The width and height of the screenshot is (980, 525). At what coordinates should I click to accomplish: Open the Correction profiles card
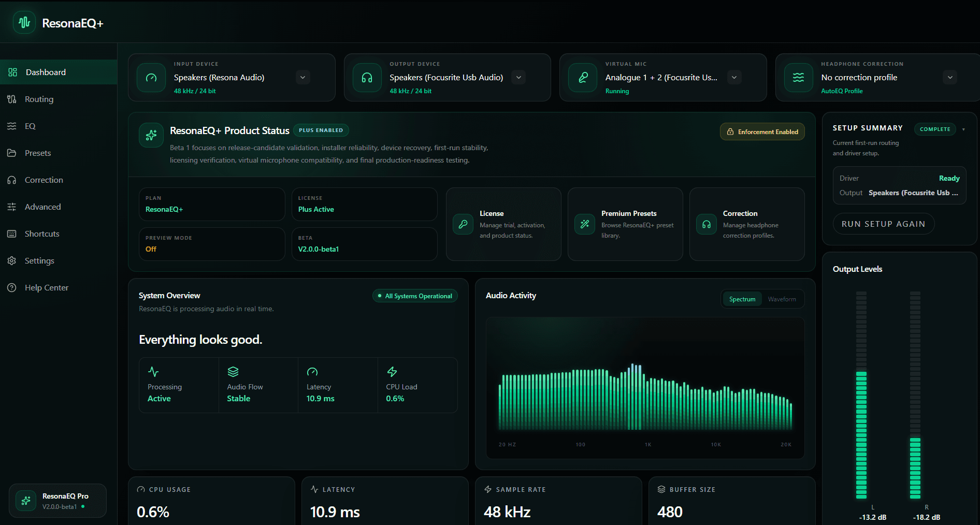747,224
